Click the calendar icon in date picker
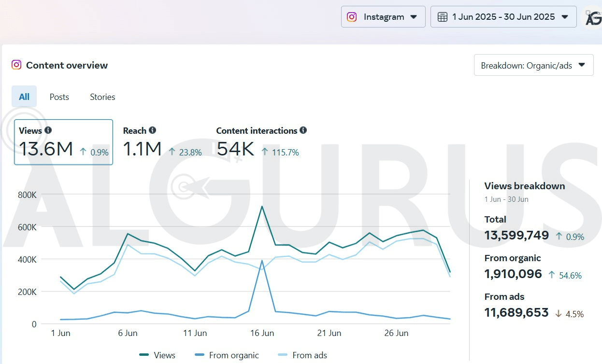Image resolution: width=602 pixels, height=364 pixels. (x=442, y=17)
